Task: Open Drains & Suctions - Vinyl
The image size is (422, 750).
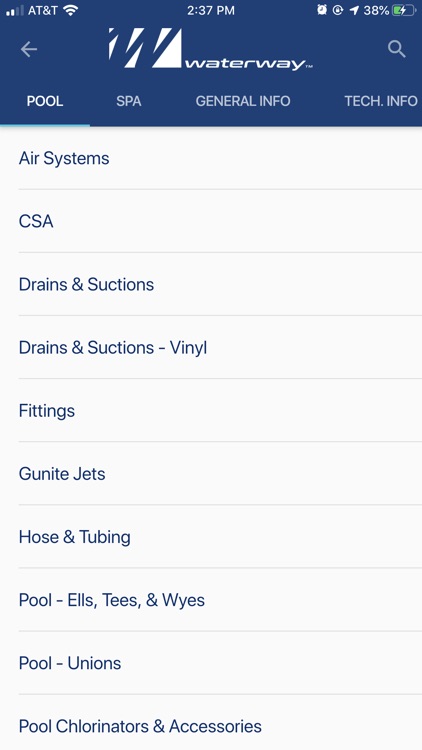Action: (x=211, y=348)
